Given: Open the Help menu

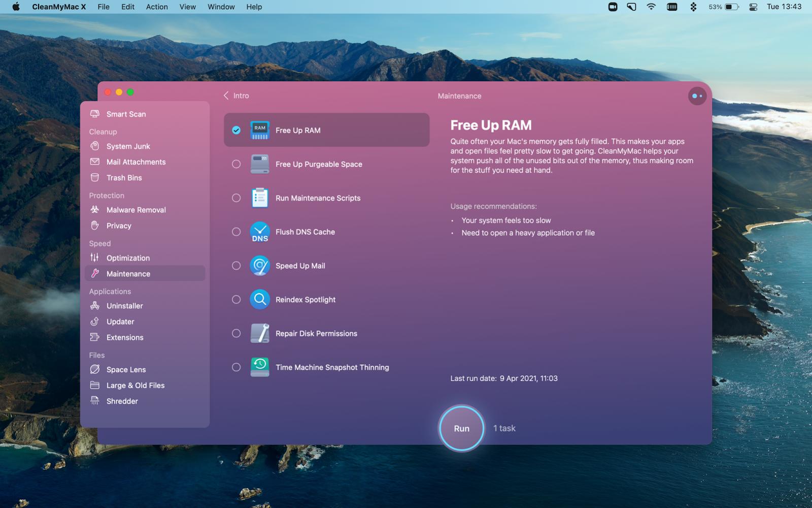Looking at the screenshot, I should tap(254, 7).
